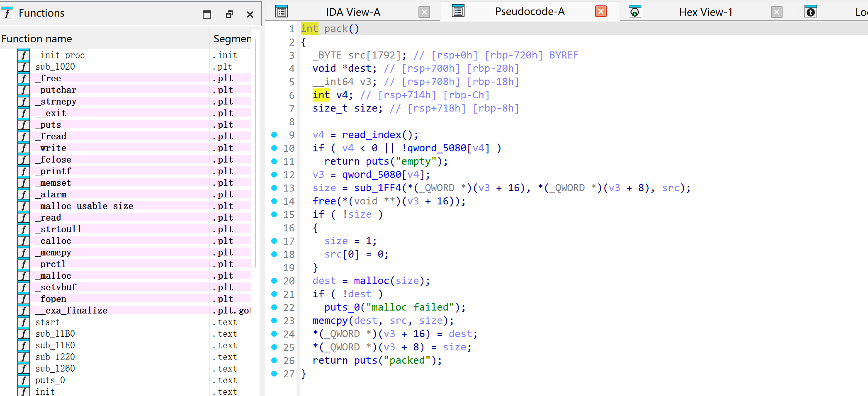Toggle the breakpoint dot on line 20

tap(274, 280)
